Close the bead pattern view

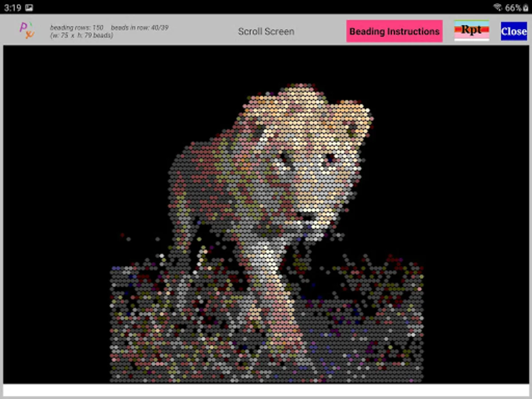pyautogui.click(x=514, y=31)
